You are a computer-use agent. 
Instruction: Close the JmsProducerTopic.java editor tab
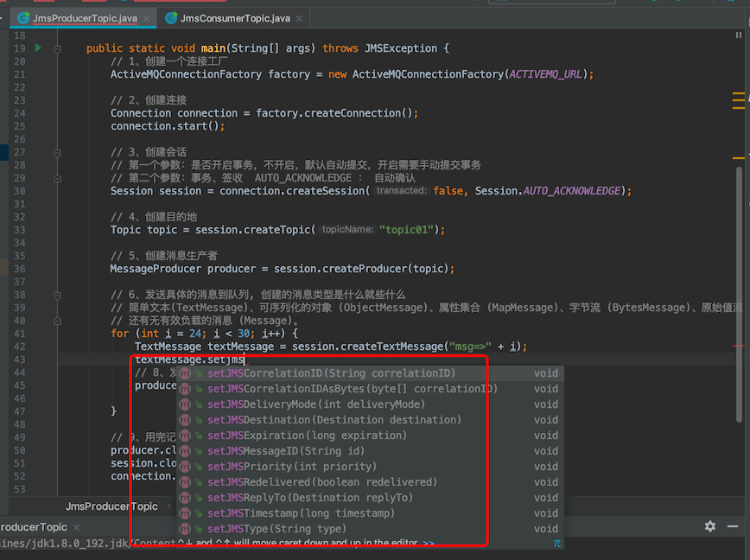146,19
